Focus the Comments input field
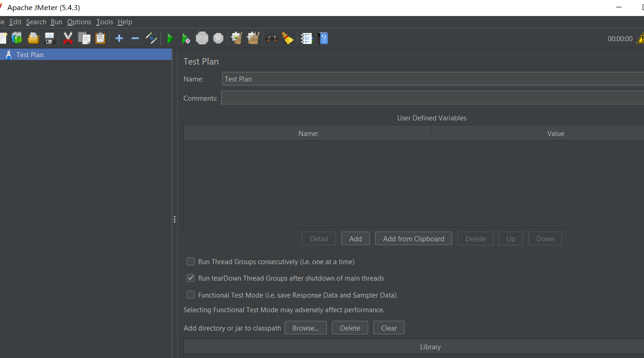The image size is (644, 358). (433, 98)
